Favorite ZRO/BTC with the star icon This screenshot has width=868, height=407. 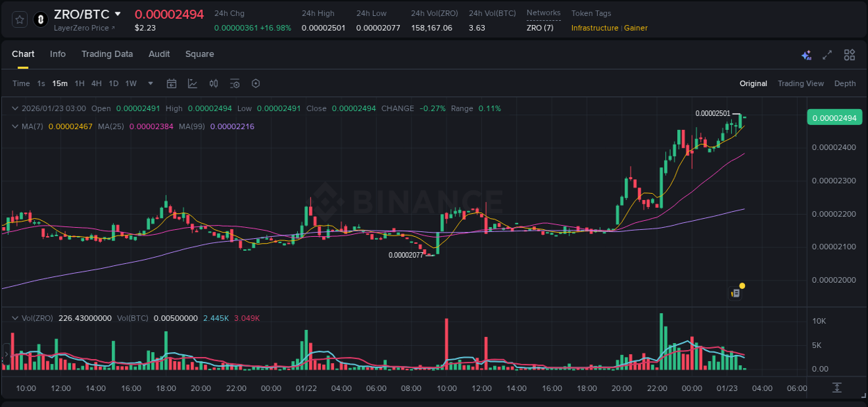19,19
